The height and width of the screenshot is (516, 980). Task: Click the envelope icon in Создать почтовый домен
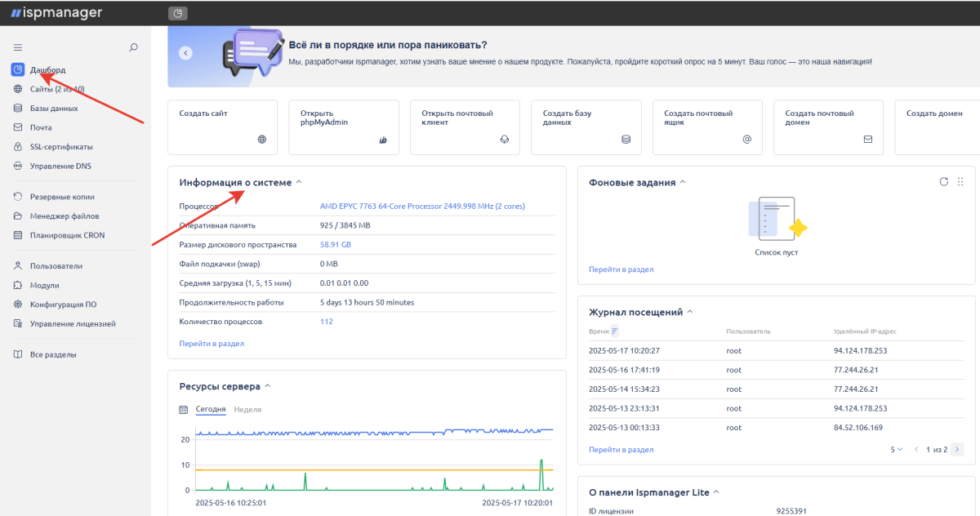tap(868, 140)
